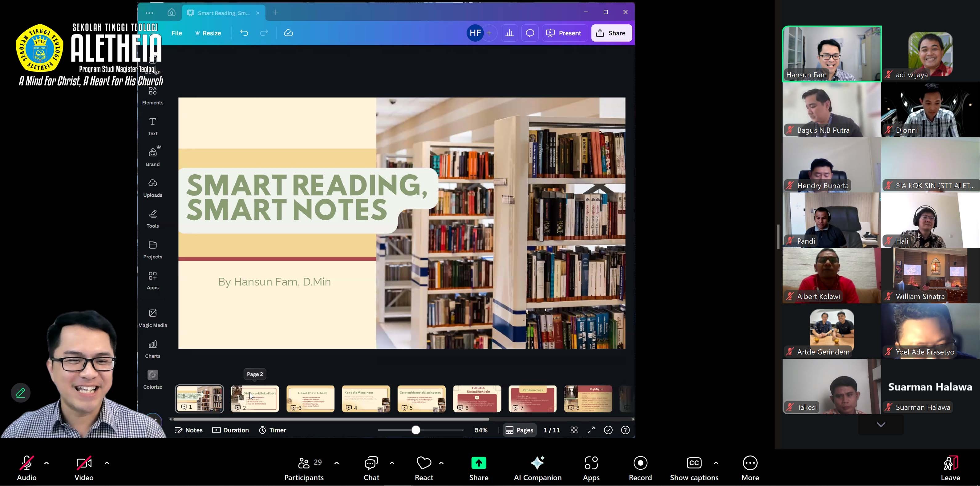The image size is (980, 486).
Task: Expand audio options arrow
Action: [x=47, y=463]
